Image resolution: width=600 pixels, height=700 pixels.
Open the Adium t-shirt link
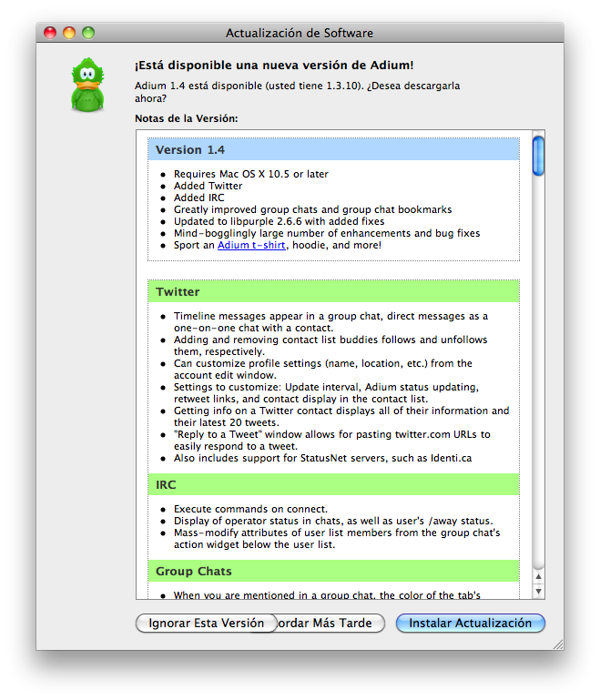tap(251, 245)
